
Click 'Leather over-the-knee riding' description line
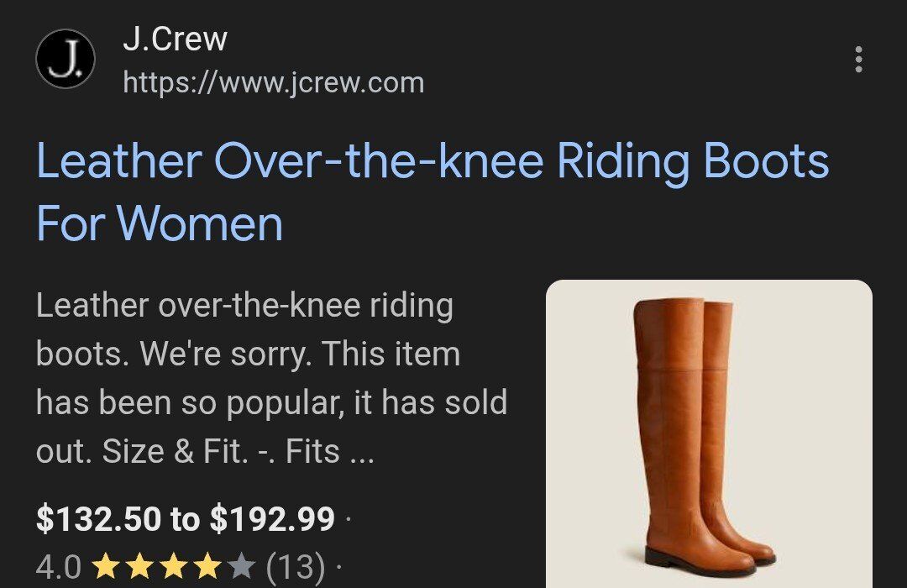(x=244, y=305)
